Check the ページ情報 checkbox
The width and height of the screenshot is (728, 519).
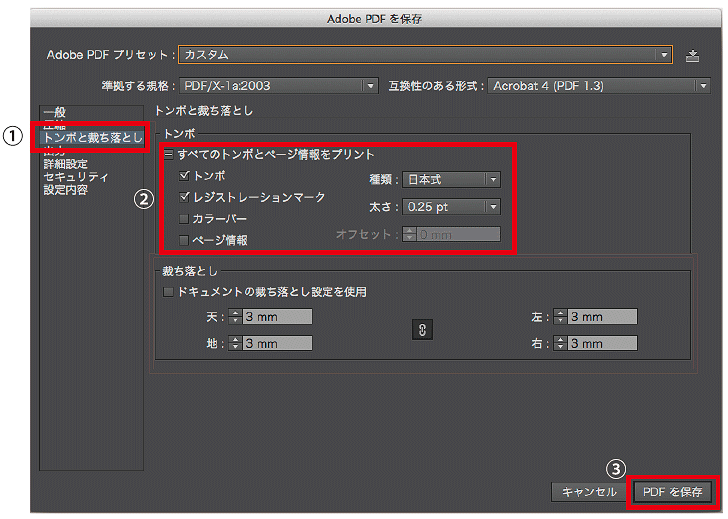184,240
